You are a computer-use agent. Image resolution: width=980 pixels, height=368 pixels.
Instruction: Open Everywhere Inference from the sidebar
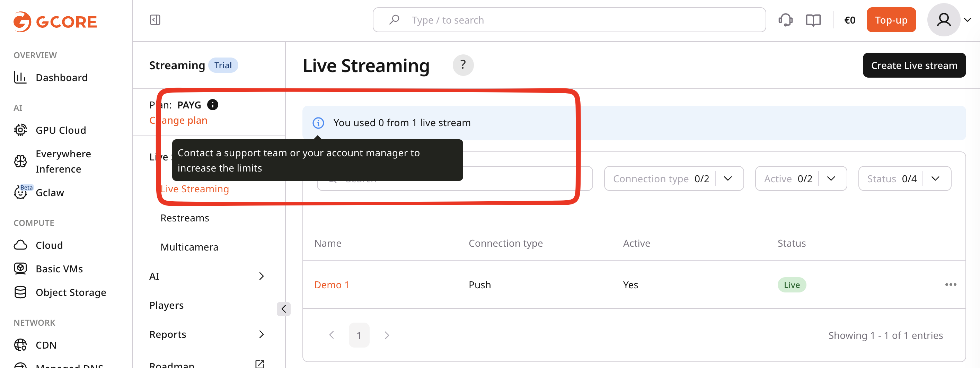point(63,161)
